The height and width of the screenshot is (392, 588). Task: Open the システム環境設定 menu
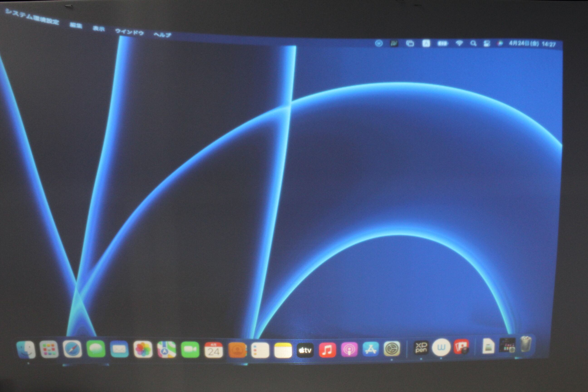(32, 17)
